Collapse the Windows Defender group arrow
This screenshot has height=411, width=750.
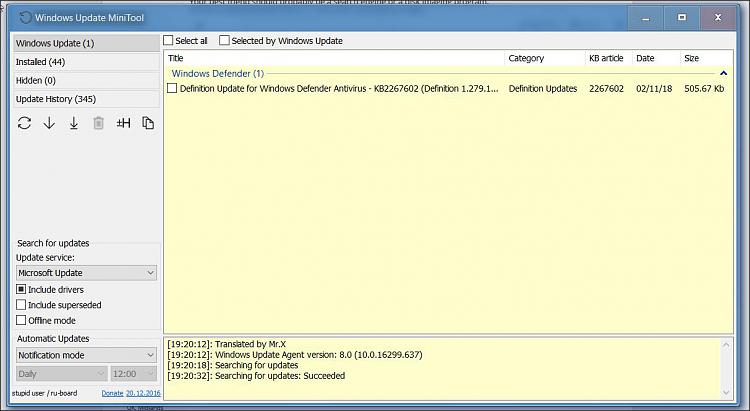click(723, 73)
